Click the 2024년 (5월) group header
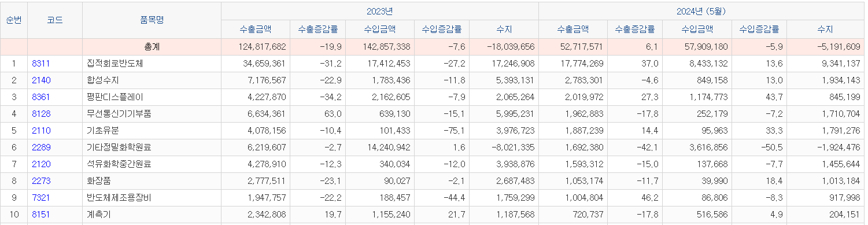This screenshot has width=868, height=225. 701,11
